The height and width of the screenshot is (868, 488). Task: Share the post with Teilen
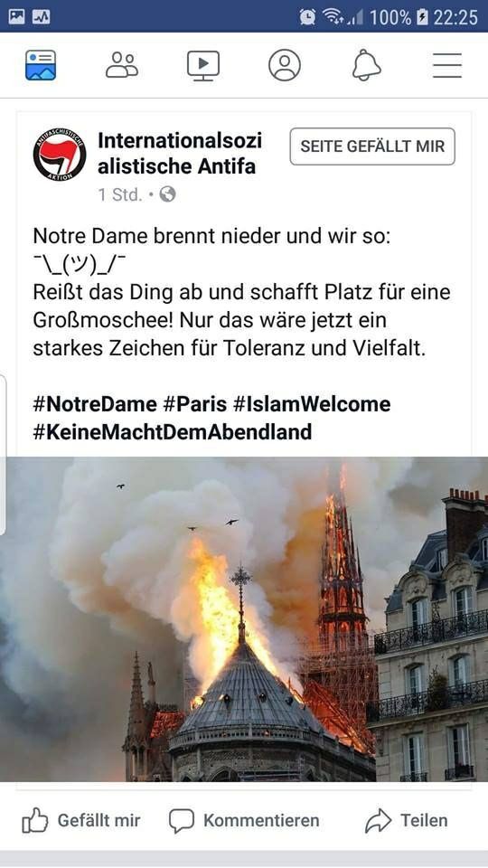(x=406, y=820)
